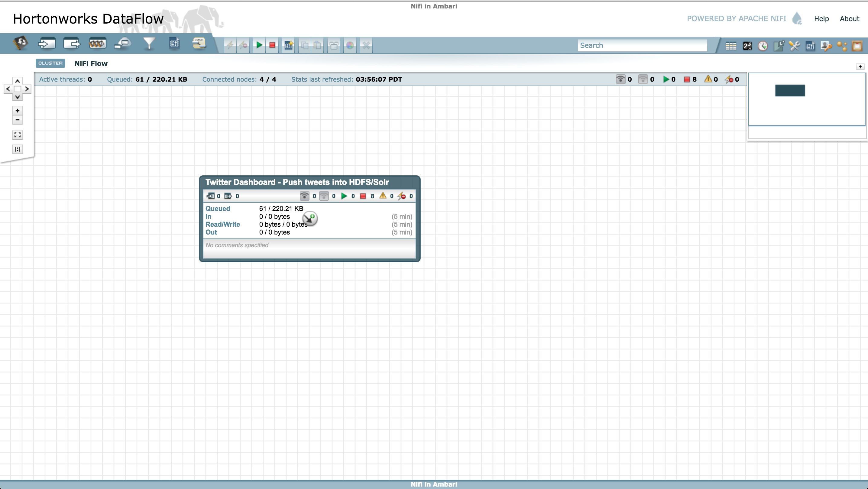Select the Funnel component icon

coord(149,44)
